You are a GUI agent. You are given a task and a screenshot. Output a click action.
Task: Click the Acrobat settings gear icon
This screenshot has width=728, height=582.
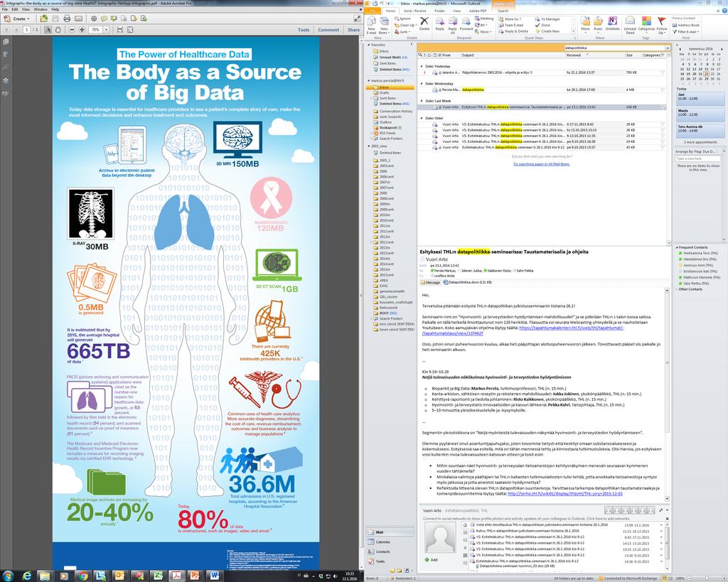click(x=94, y=18)
